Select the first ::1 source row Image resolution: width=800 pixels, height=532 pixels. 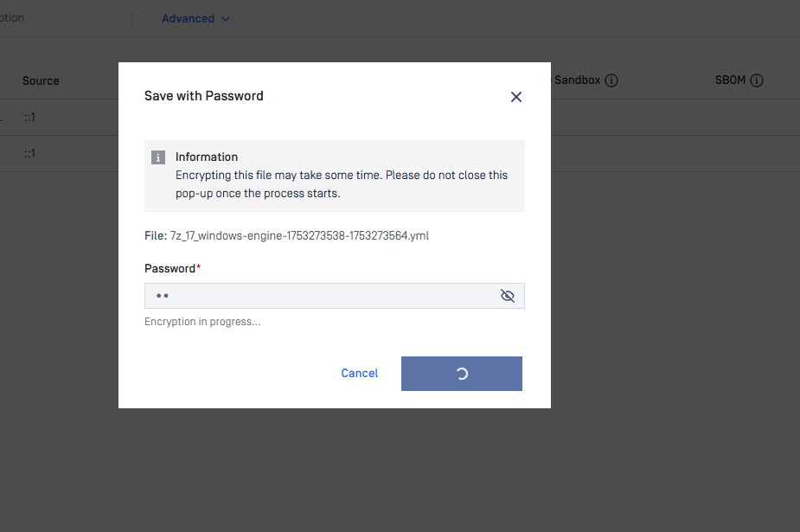29,117
